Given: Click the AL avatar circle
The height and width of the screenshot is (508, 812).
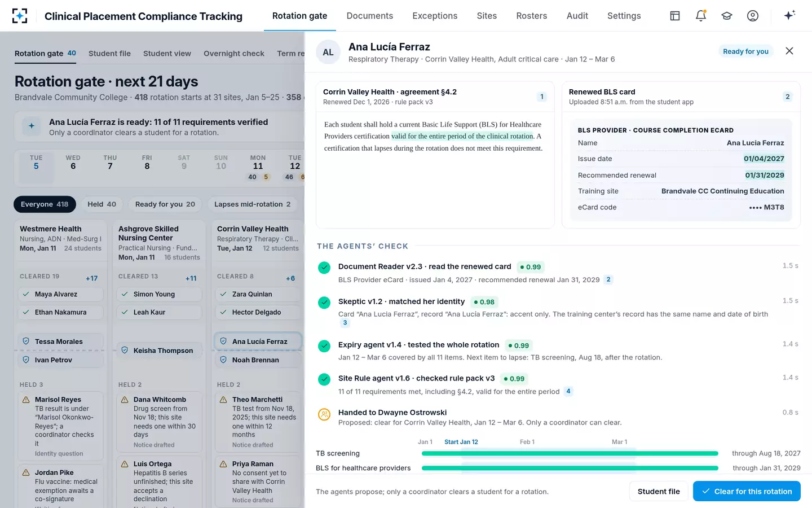Looking at the screenshot, I should pos(328,52).
